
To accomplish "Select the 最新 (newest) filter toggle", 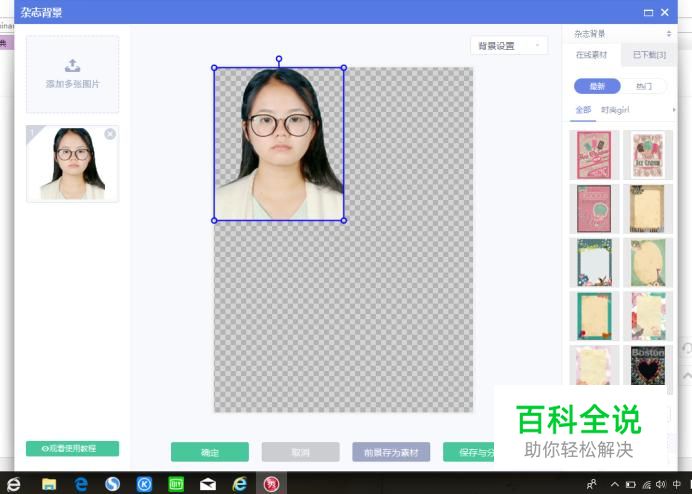I will pyautogui.click(x=597, y=86).
